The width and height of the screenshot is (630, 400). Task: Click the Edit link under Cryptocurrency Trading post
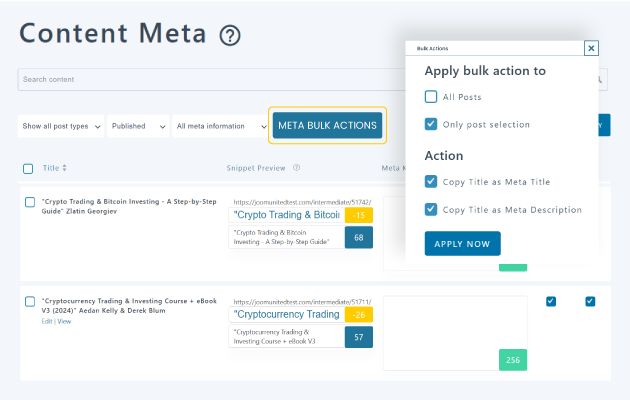(x=47, y=321)
